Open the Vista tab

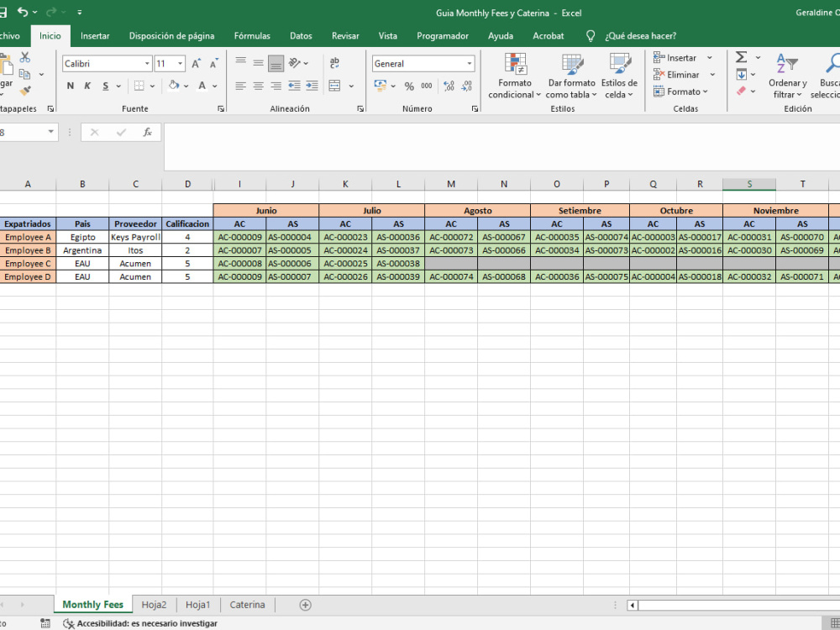pos(388,36)
